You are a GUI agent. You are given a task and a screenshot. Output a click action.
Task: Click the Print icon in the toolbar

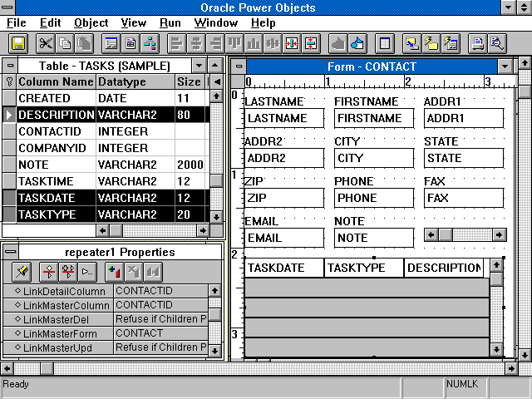pos(478,43)
